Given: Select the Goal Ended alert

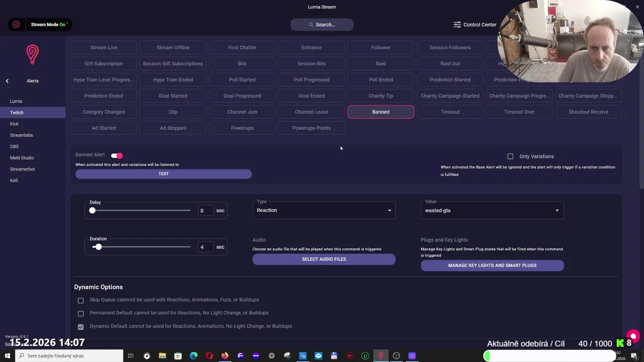Looking at the screenshot, I should 311,96.
